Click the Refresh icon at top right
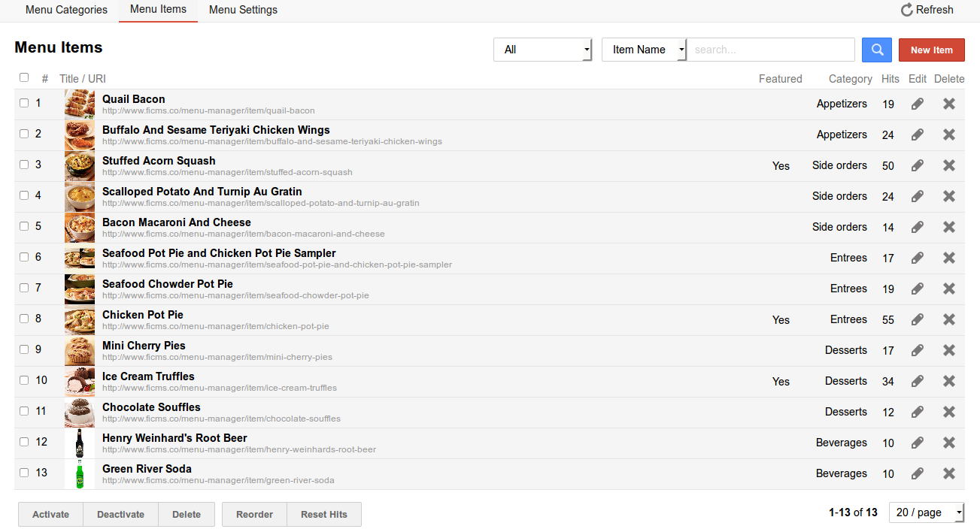This screenshot has width=980, height=529. [x=907, y=10]
